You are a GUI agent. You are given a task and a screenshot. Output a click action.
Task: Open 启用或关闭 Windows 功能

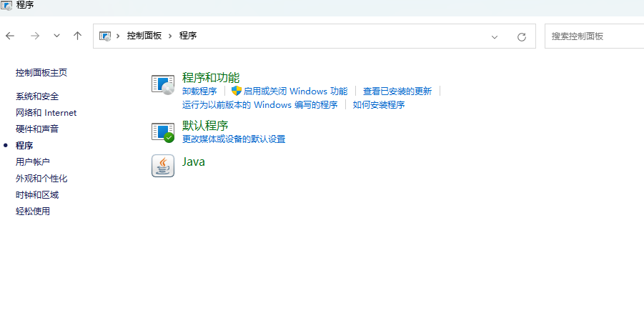(295, 91)
